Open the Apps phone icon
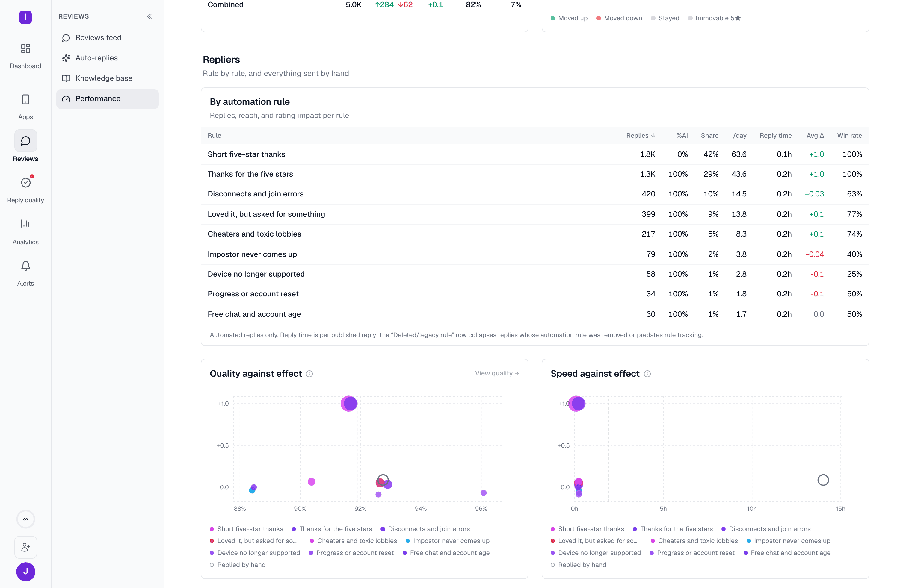906x588 pixels. tap(25, 100)
